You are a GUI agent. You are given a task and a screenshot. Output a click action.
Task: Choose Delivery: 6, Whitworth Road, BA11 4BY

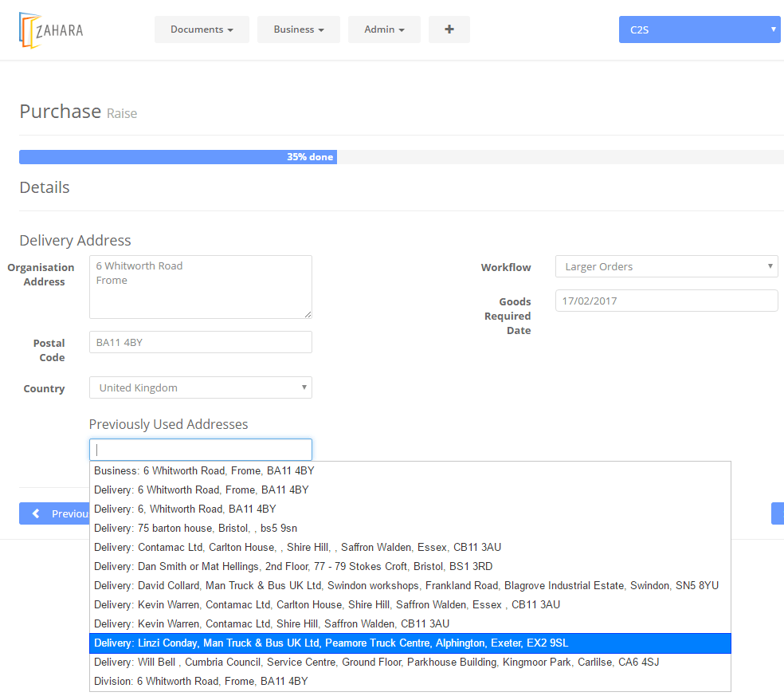410,509
